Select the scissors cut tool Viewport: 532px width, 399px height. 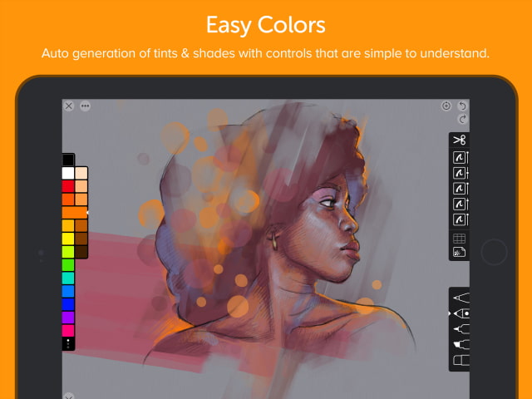459,140
